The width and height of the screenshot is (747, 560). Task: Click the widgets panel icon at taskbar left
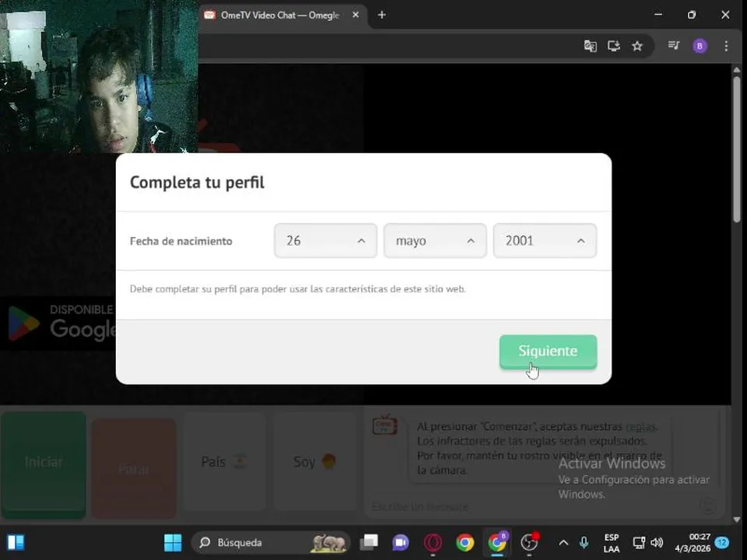pyautogui.click(x=16, y=542)
